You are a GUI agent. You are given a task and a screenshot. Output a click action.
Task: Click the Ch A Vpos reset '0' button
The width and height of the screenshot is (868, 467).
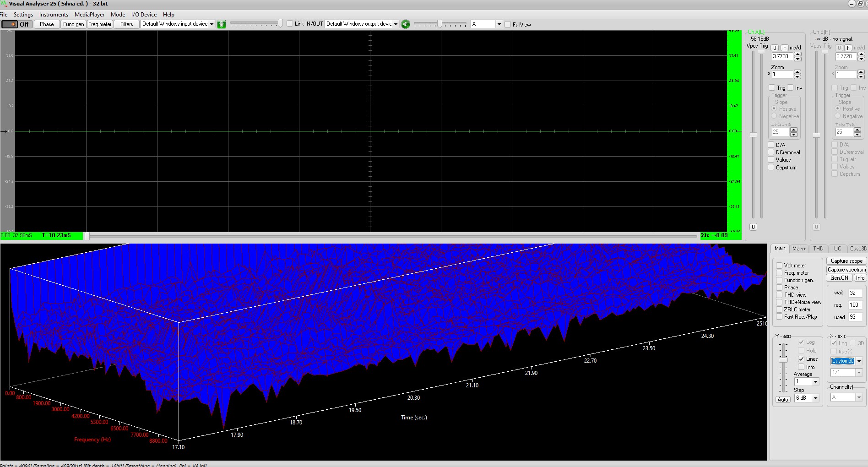[753, 227]
